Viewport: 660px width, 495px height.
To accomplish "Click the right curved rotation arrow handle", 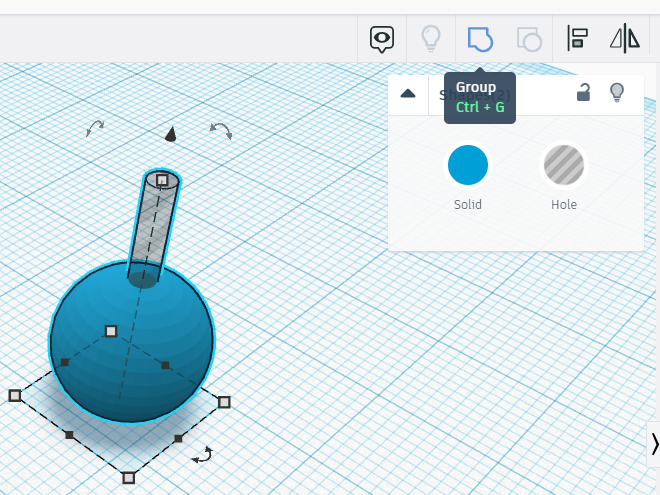I will [221, 131].
